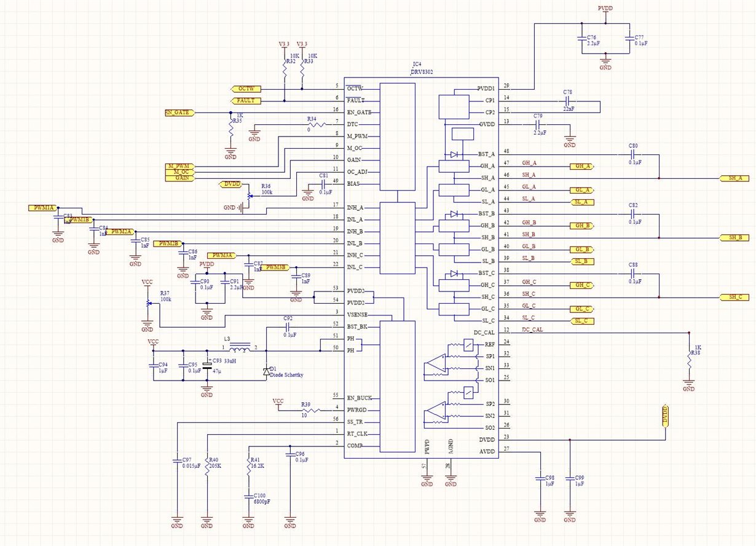Select the yellow GL_A output port
The width and height of the screenshot is (756, 546).
click(x=581, y=190)
